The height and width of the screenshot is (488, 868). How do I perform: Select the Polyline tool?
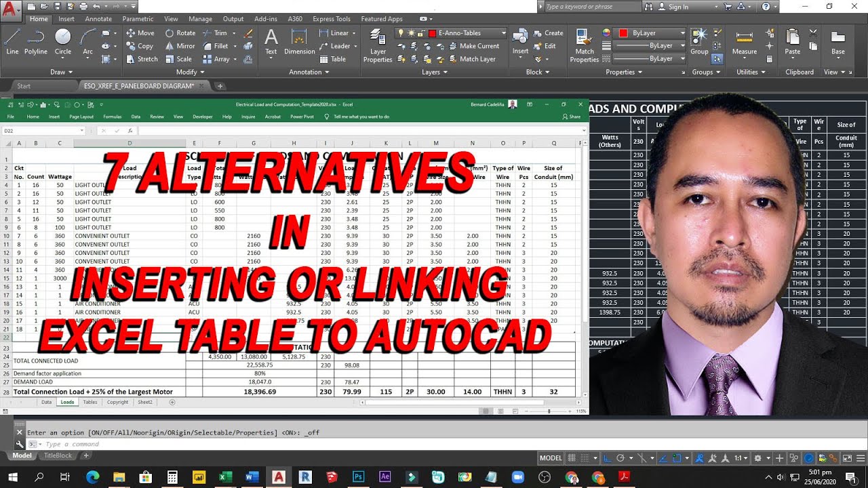36,41
